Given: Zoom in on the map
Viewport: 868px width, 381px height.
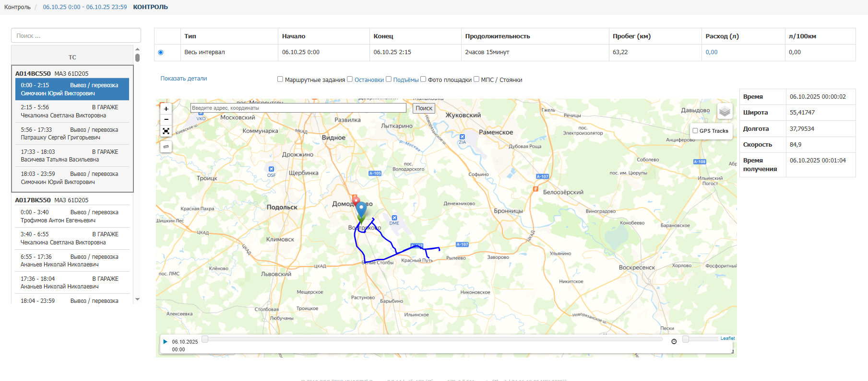Looking at the screenshot, I should pos(166,109).
